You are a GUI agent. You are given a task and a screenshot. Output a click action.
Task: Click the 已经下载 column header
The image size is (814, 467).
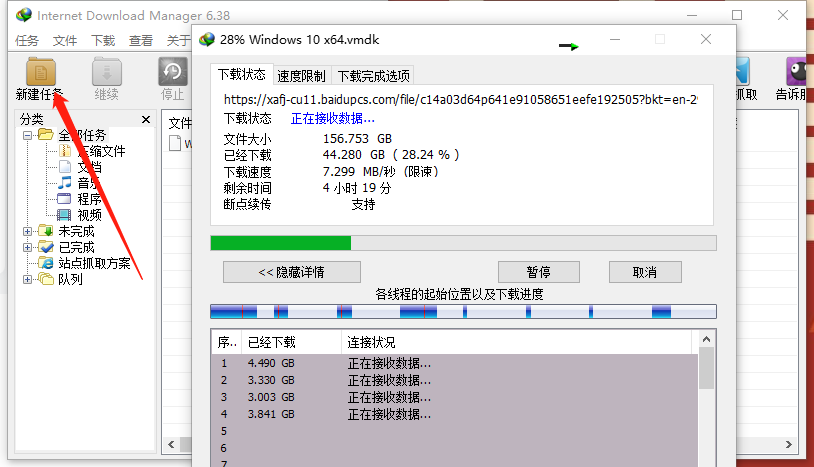pos(291,342)
